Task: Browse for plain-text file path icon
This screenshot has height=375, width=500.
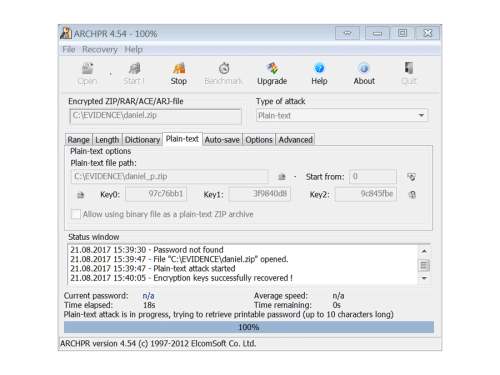Action: coord(282,177)
